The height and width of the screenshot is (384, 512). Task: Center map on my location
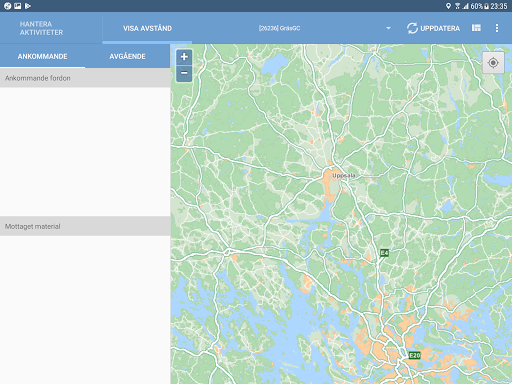tap(493, 63)
